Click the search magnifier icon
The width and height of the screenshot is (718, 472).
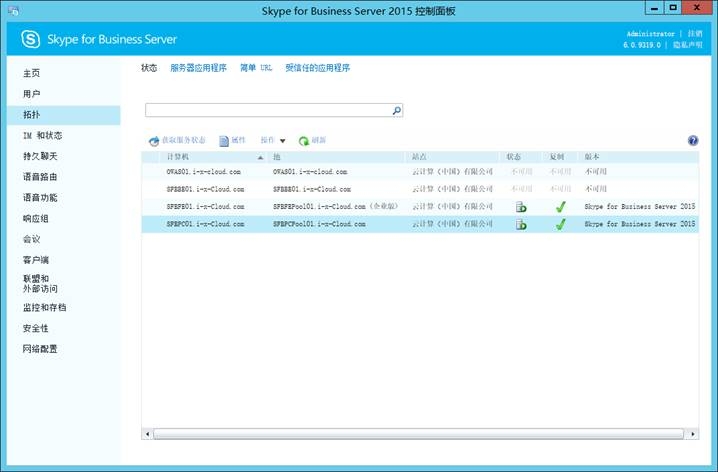point(397,110)
